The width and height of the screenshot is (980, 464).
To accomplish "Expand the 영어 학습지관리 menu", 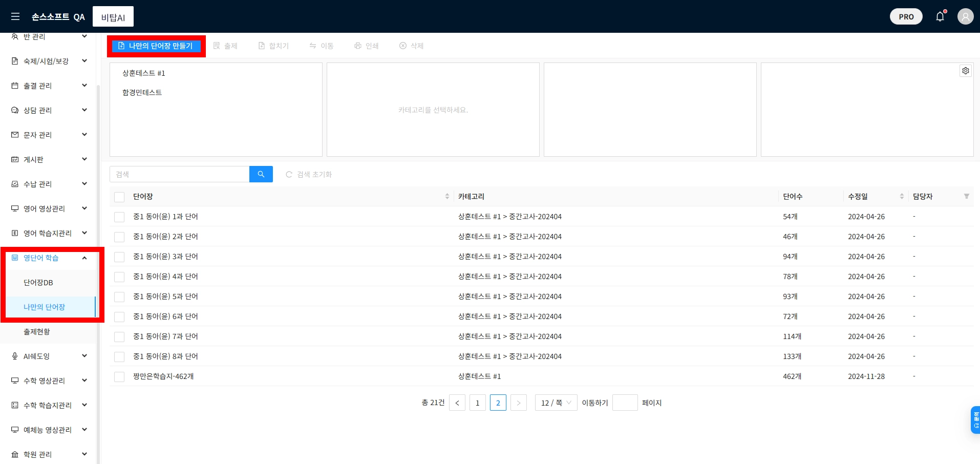I will (x=49, y=233).
